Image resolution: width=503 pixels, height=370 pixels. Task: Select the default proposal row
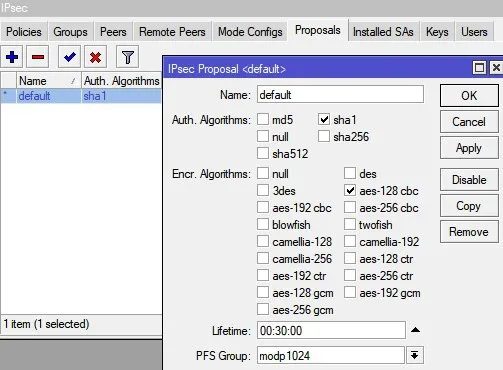(x=81, y=96)
